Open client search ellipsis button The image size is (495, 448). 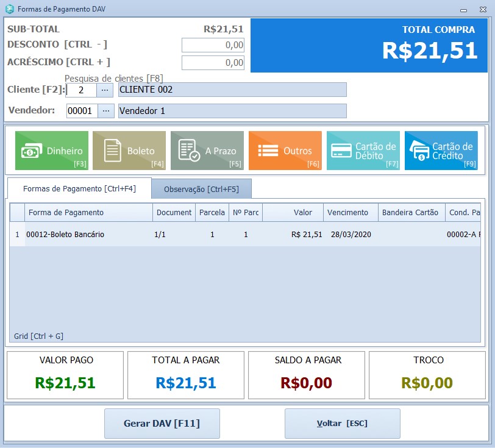[x=105, y=90]
